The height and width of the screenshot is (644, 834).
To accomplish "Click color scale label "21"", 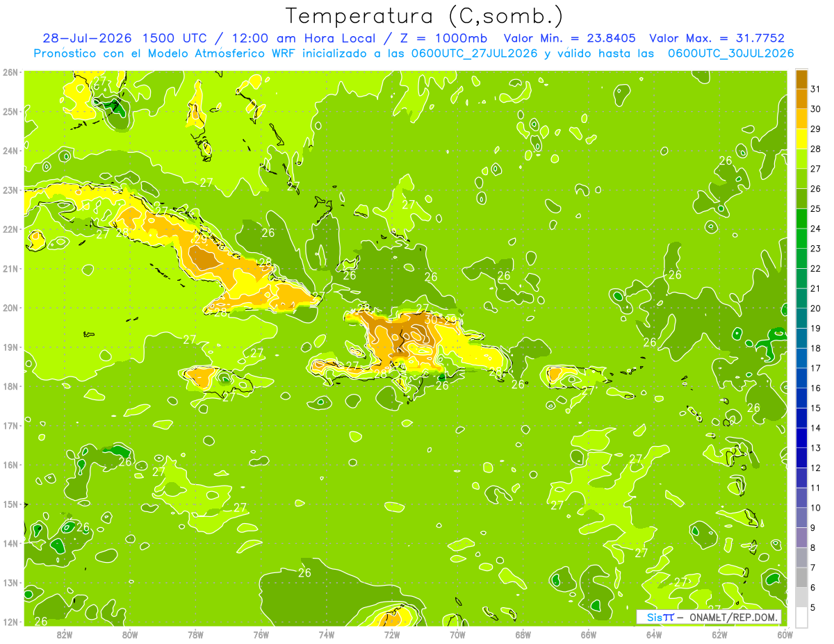I will [x=816, y=288].
